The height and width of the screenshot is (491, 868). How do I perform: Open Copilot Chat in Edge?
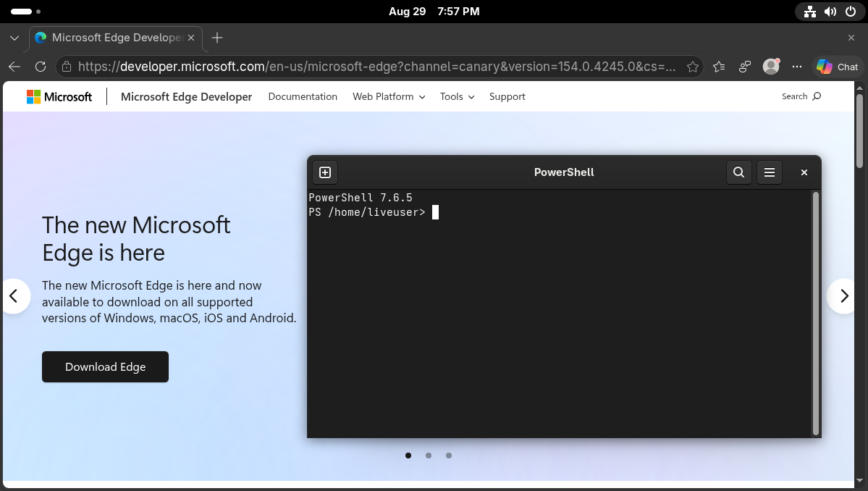click(x=837, y=67)
